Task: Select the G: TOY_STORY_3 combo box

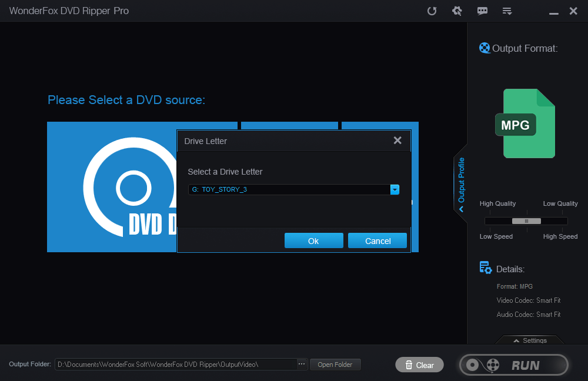Action: click(x=293, y=189)
